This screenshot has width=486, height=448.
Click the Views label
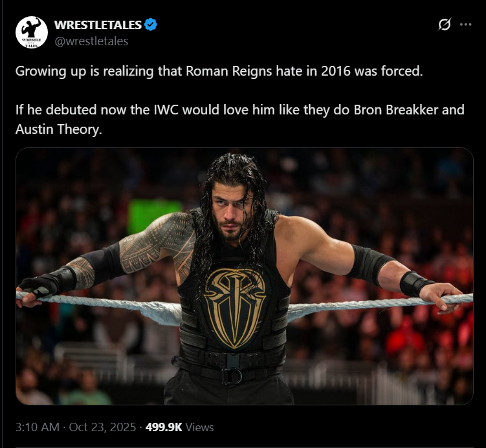pos(199,427)
